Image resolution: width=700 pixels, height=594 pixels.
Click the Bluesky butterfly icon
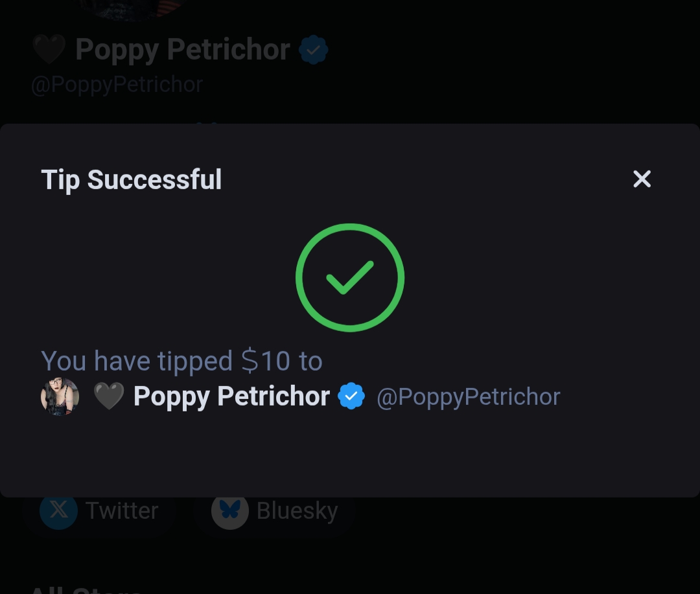tap(229, 510)
